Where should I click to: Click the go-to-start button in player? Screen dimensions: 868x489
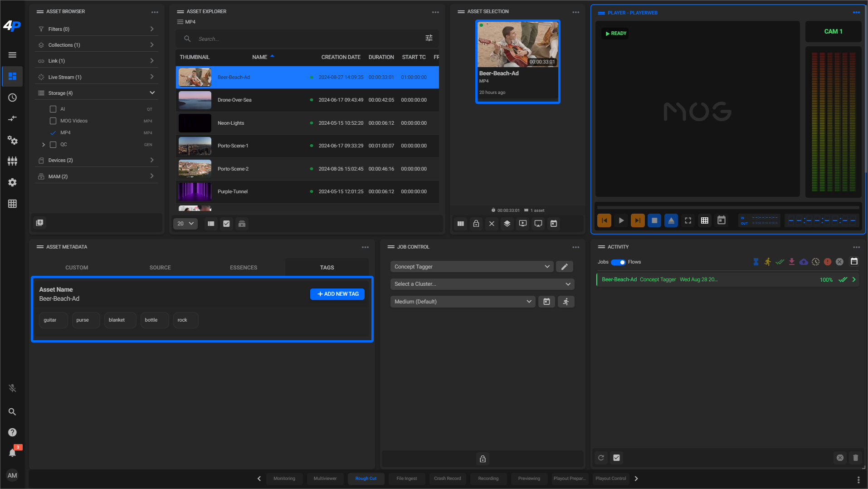pos(604,220)
